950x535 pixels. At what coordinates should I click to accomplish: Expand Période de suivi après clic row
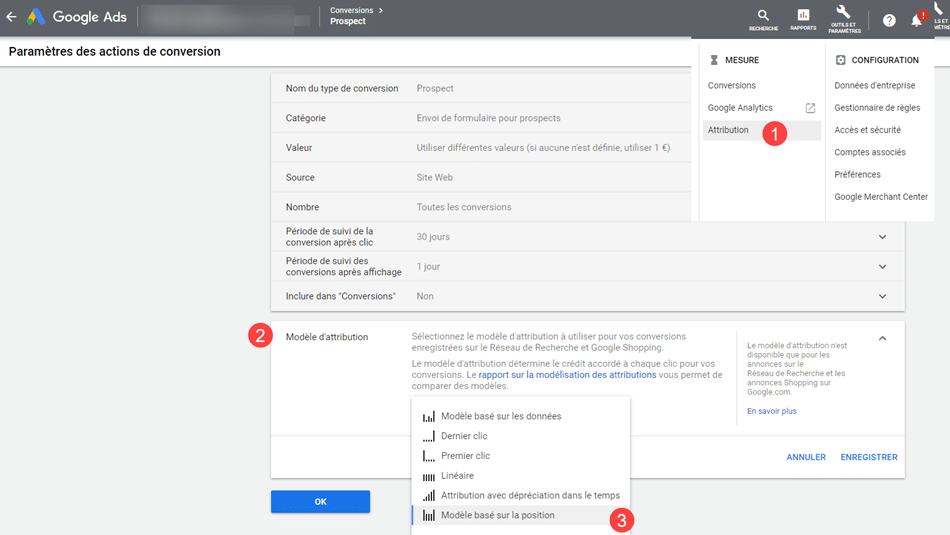[x=882, y=237]
